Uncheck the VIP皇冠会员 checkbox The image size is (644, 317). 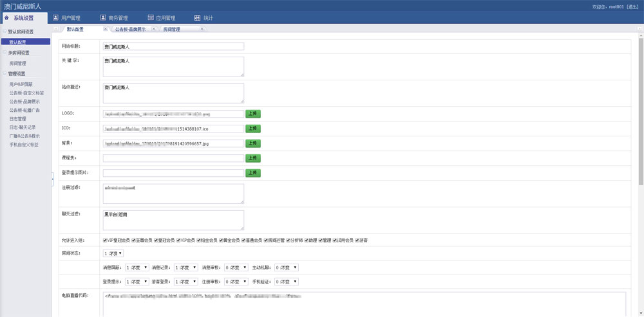pos(105,240)
